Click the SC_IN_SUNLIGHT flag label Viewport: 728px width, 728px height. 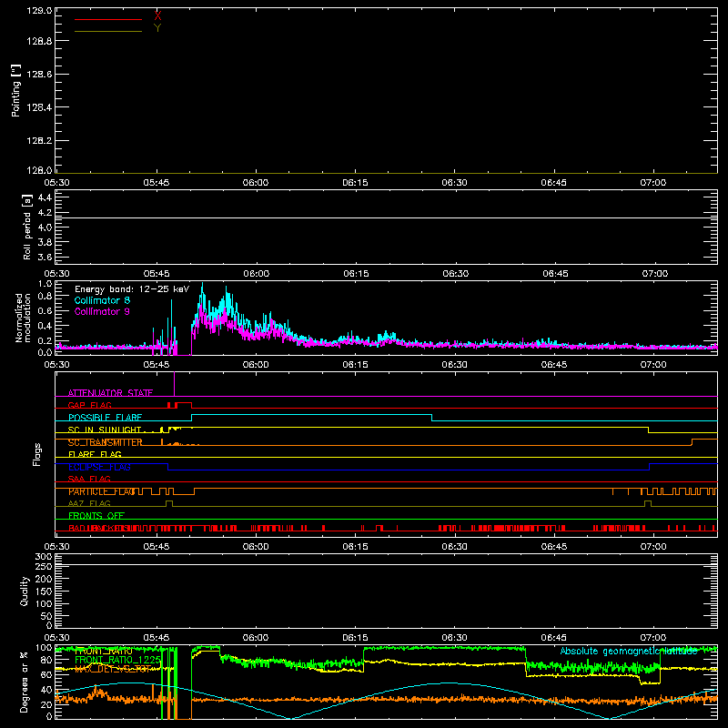pos(105,430)
